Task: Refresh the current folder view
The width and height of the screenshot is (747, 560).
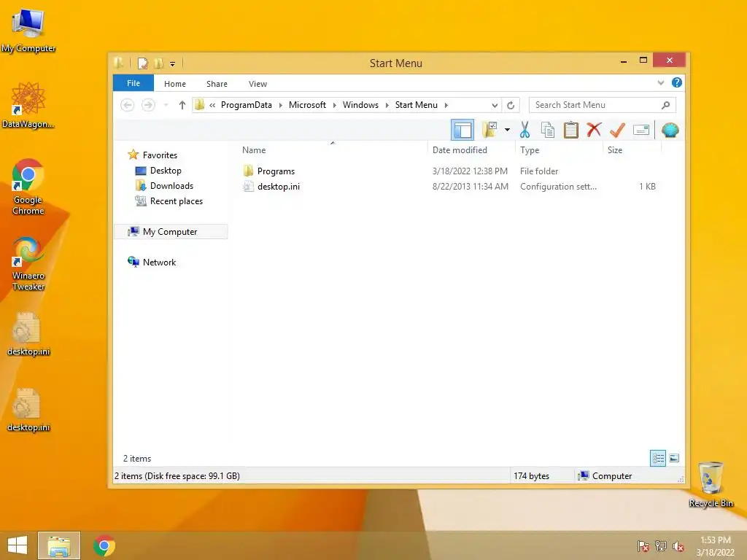Action: 511,105
